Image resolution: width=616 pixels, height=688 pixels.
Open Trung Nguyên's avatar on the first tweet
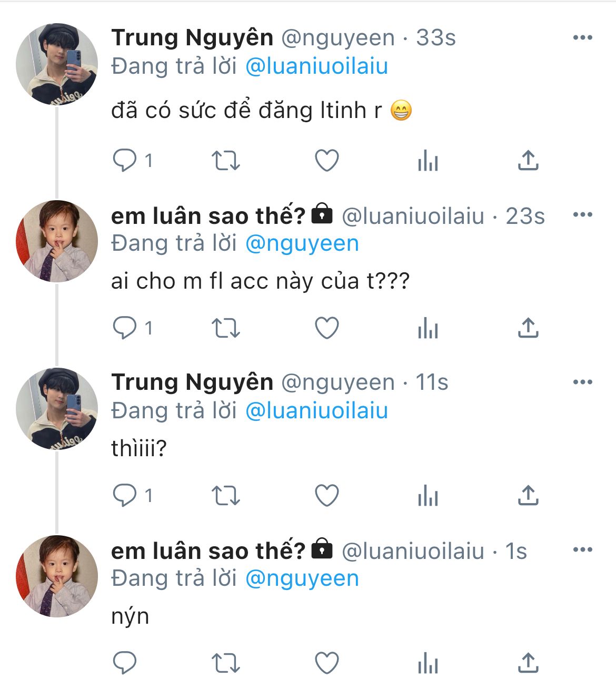(x=57, y=64)
